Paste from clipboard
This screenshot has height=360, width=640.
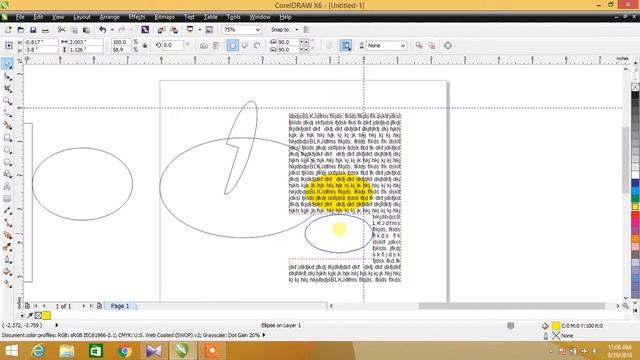86,30
